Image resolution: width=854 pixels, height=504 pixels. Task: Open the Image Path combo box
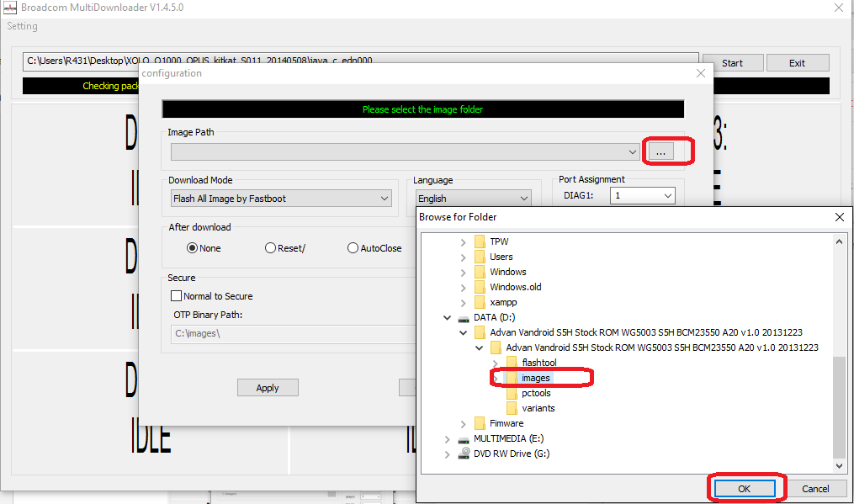pyautogui.click(x=406, y=152)
